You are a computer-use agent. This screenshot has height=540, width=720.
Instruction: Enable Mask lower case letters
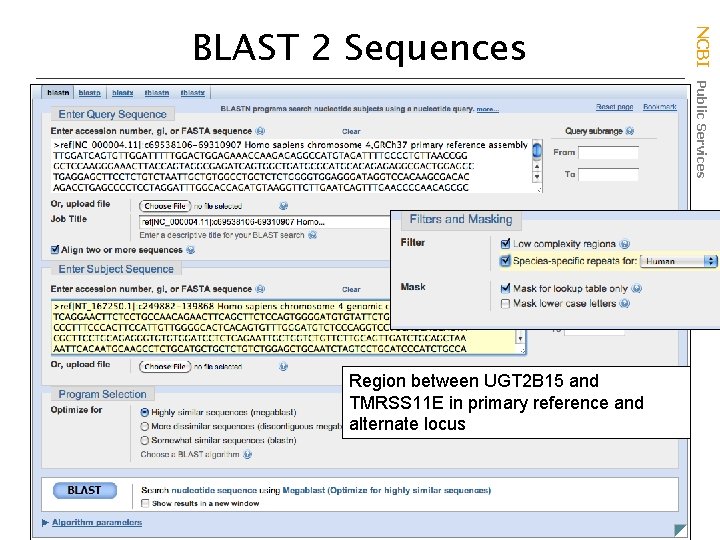505,304
